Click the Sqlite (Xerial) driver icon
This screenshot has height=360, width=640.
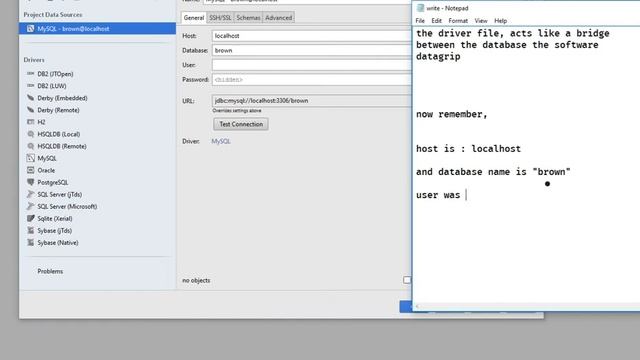(31, 218)
